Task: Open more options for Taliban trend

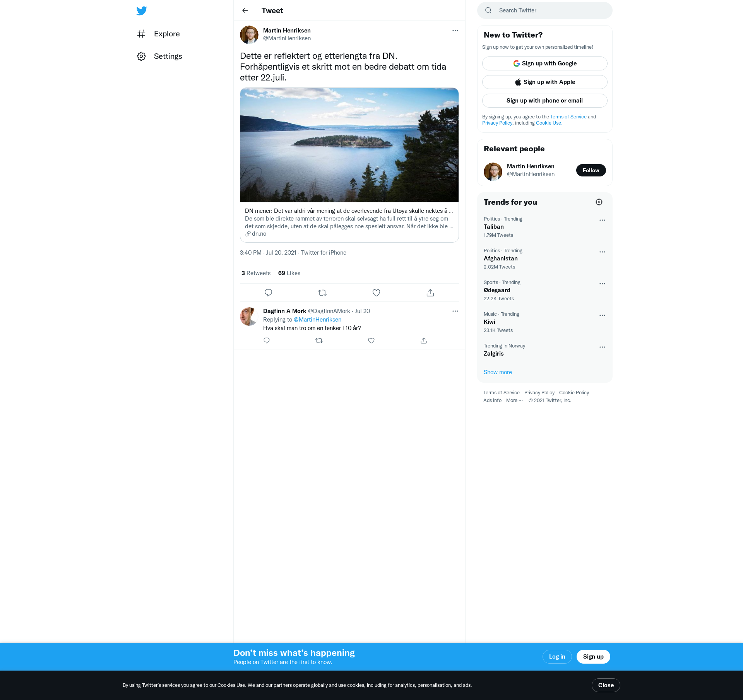Action: coord(602,220)
